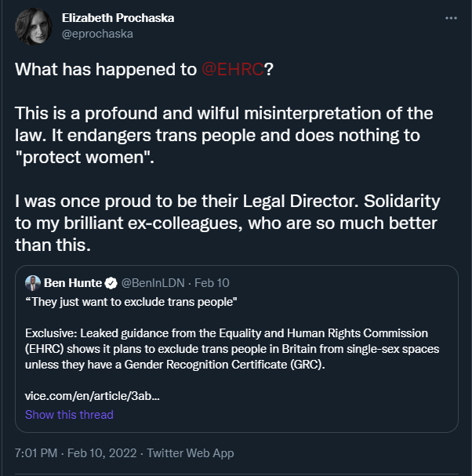Open the vice.com article link

(x=93, y=396)
